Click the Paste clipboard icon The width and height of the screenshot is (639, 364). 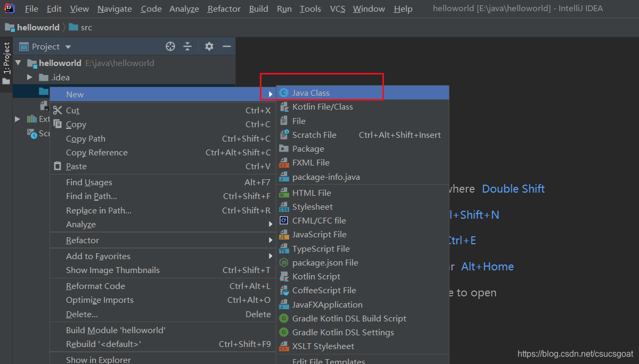(58, 166)
